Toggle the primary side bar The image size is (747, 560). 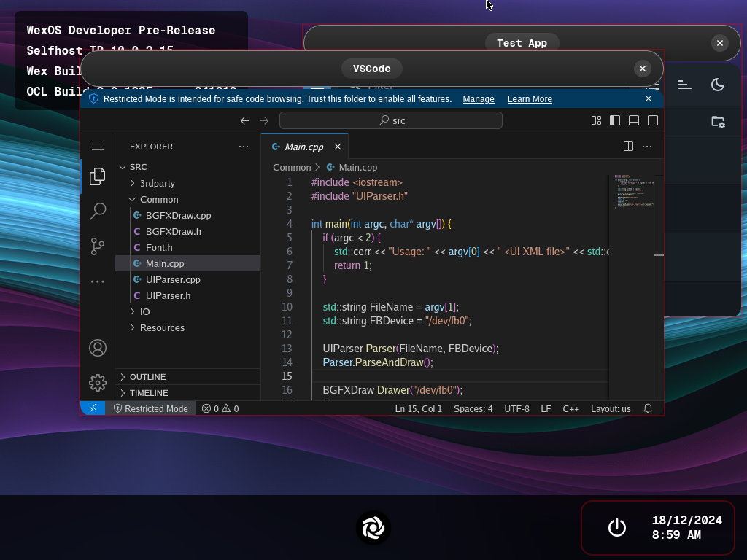click(615, 120)
